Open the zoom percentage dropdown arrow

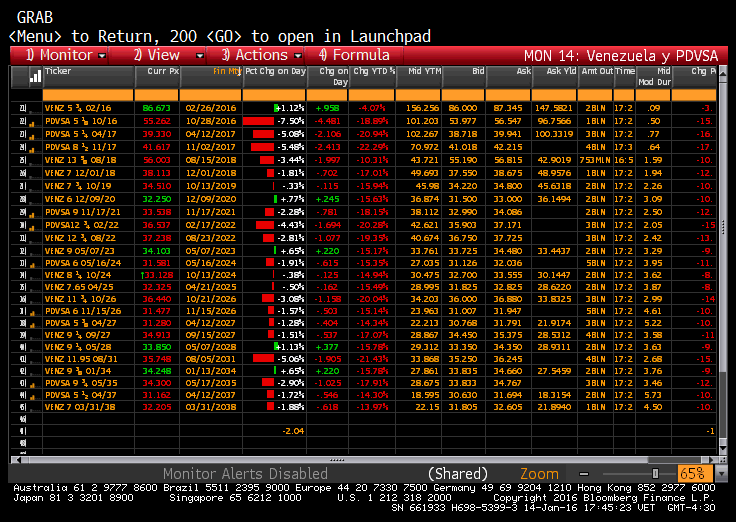click(721, 475)
